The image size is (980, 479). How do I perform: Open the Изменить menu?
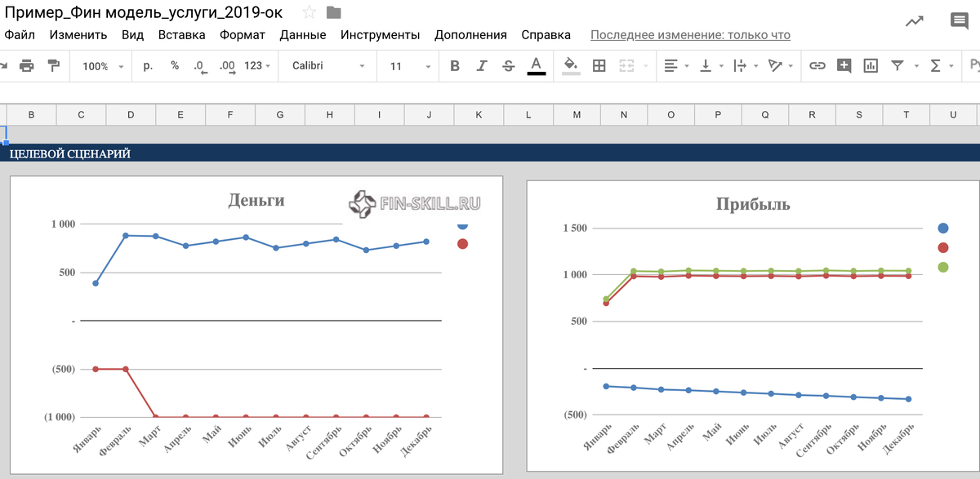click(x=78, y=35)
